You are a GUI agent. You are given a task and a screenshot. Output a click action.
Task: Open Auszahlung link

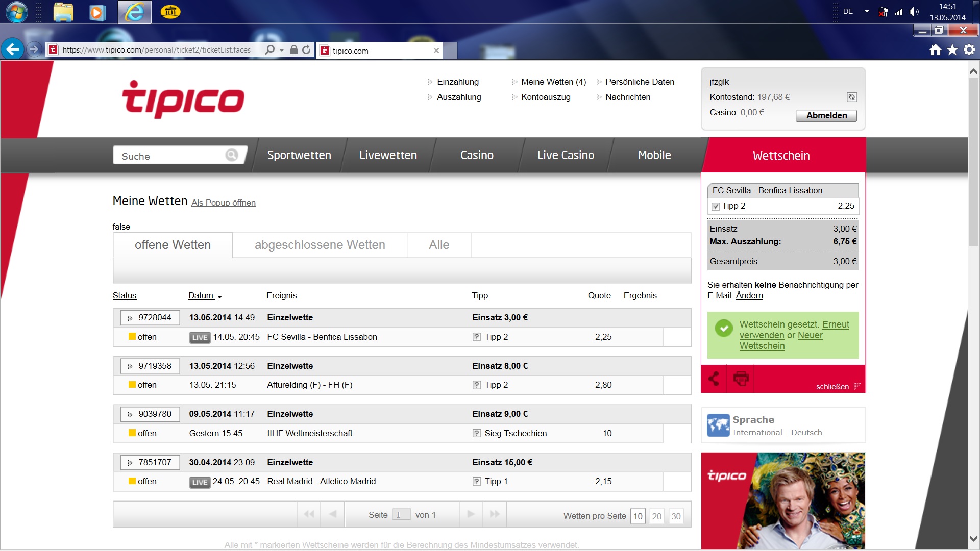point(459,97)
